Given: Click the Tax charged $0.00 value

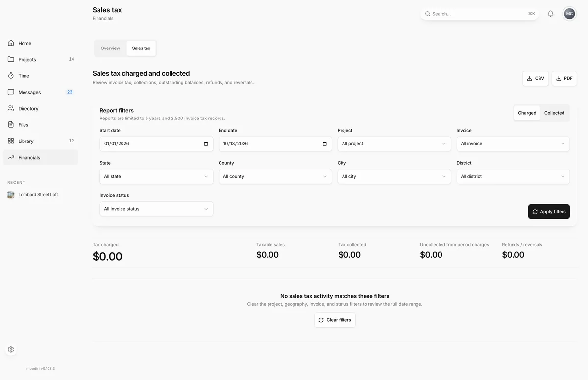Looking at the screenshot, I should pos(107,256).
